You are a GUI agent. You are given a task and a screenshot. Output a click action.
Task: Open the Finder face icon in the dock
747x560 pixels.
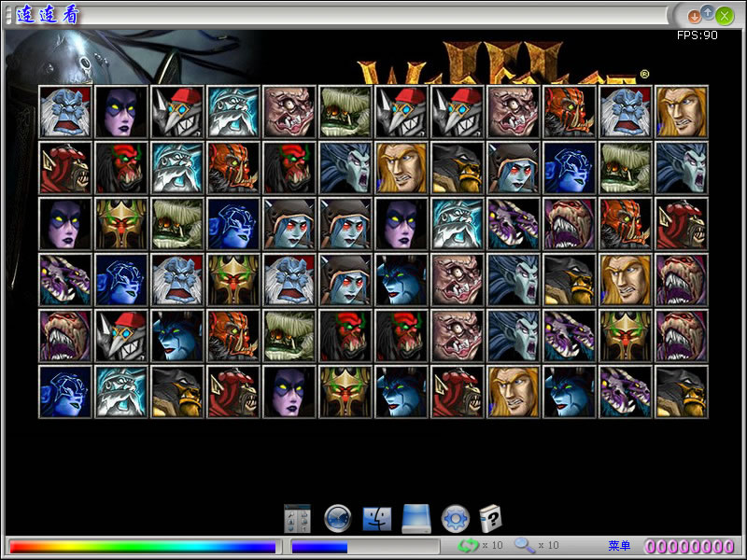click(x=377, y=519)
